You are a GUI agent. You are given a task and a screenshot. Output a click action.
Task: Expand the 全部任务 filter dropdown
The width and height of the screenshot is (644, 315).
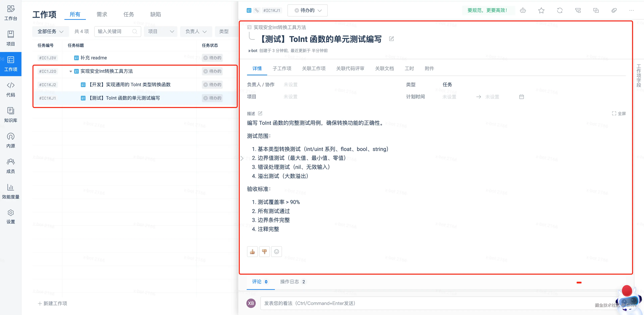pyautogui.click(x=50, y=32)
